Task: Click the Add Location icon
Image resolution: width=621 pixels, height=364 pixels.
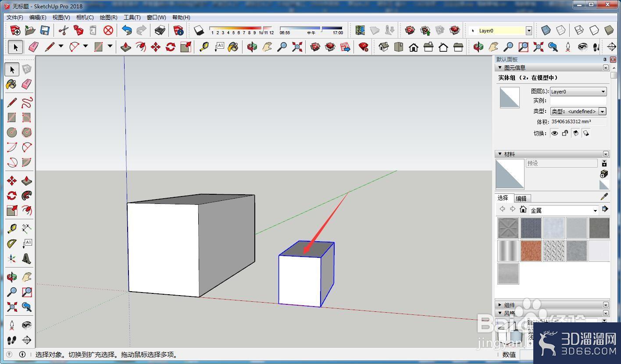Action: coord(360,30)
